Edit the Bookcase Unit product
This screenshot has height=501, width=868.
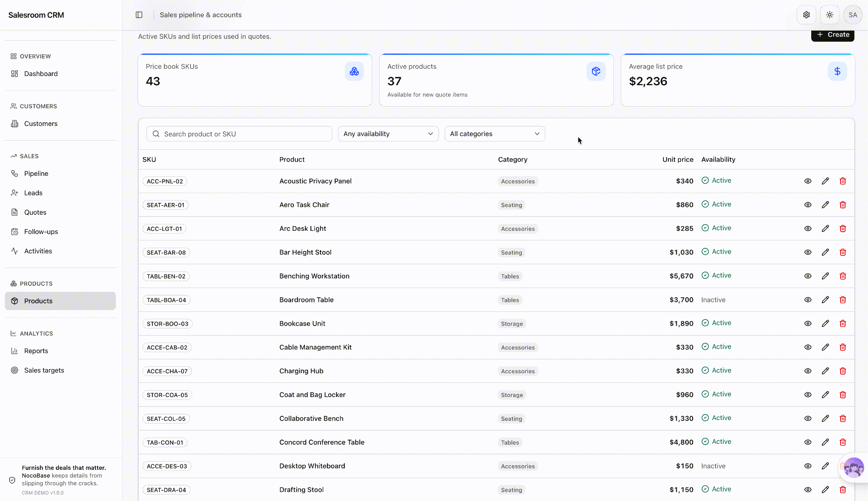click(x=825, y=323)
